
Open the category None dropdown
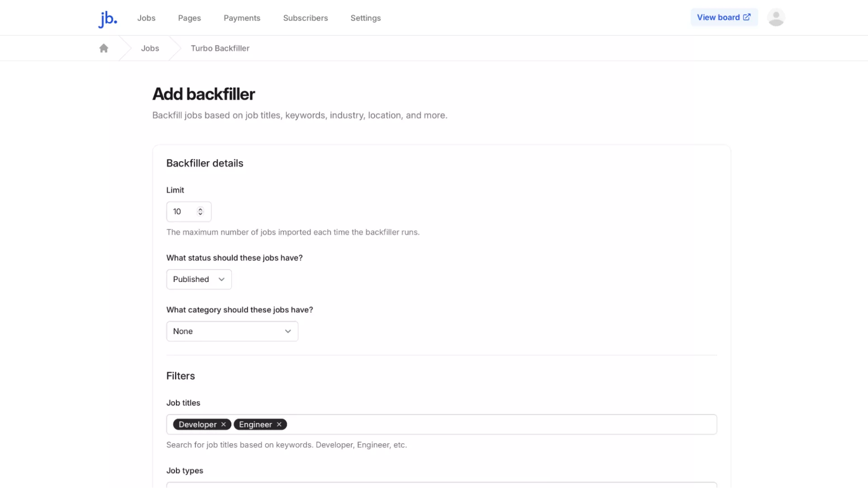pyautogui.click(x=232, y=331)
